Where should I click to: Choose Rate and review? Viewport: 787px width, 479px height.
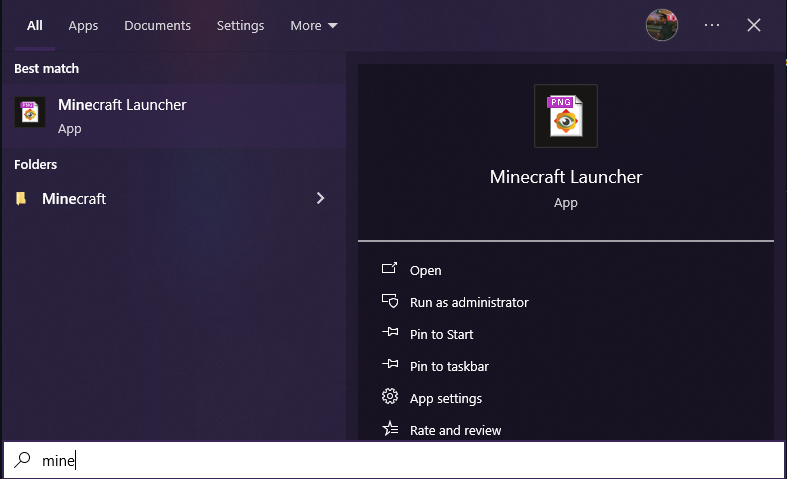pos(455,431)
